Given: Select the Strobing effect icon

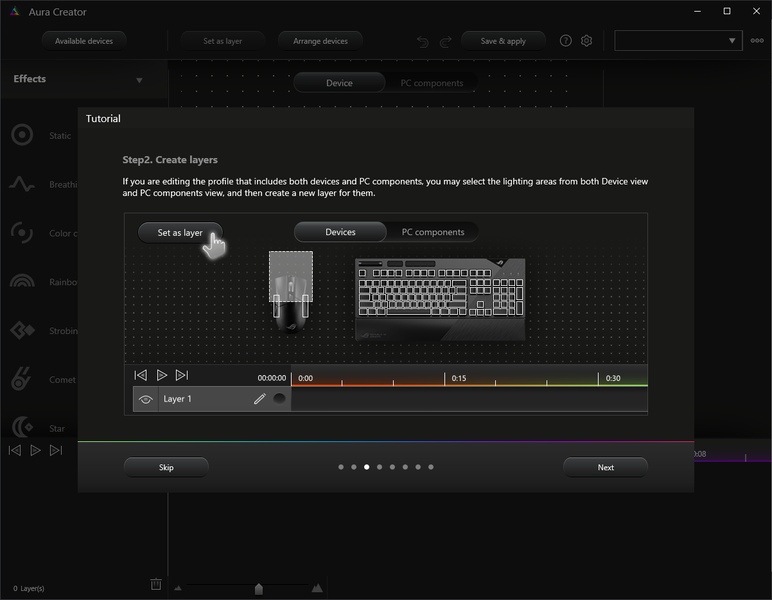Looking at the screenshot, I should tap(22, 330).
